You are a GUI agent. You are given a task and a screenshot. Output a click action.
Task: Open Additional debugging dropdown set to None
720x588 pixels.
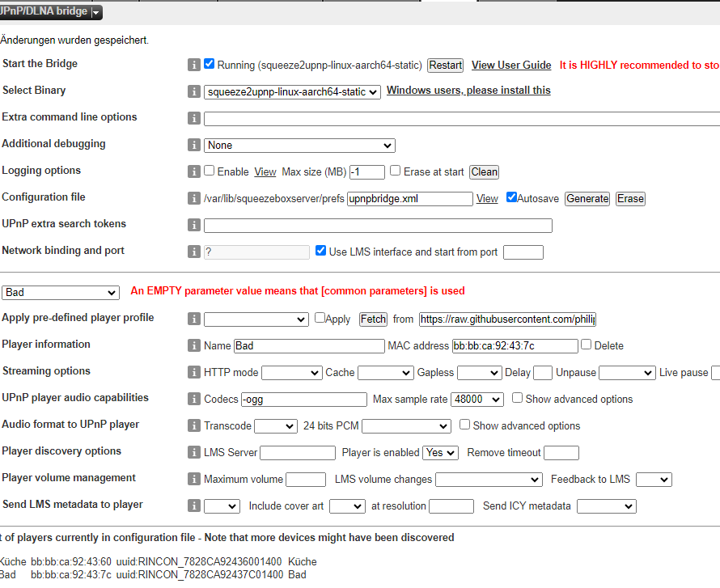tap(299, 146)
